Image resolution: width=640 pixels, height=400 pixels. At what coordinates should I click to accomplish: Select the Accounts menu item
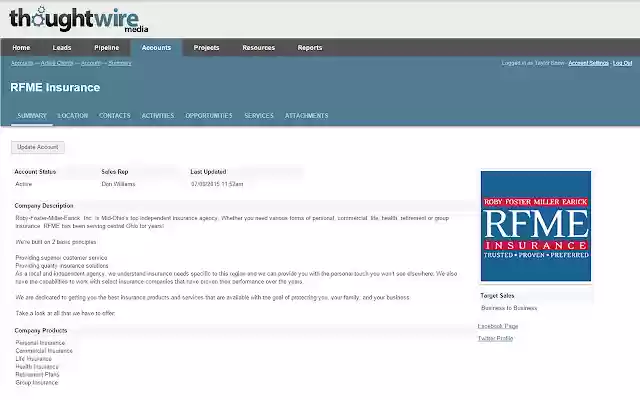point(156,48)
